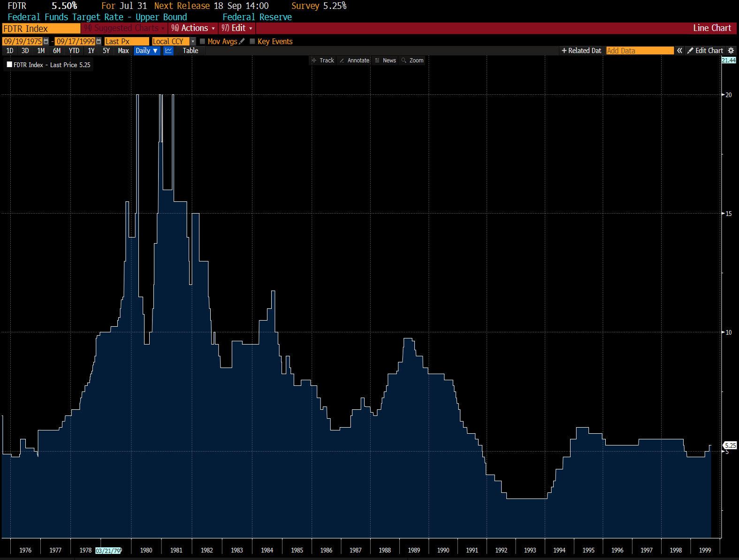The width and height of the screenshot is (739, 560).
Task: Activate the Annotate tool
Action: click(354, 61)
